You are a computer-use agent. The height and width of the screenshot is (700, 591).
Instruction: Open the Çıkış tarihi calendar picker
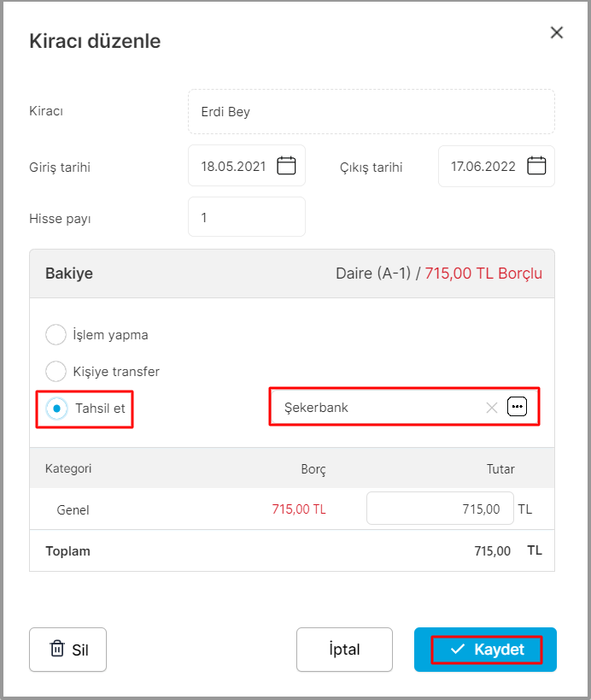[536, 166]
